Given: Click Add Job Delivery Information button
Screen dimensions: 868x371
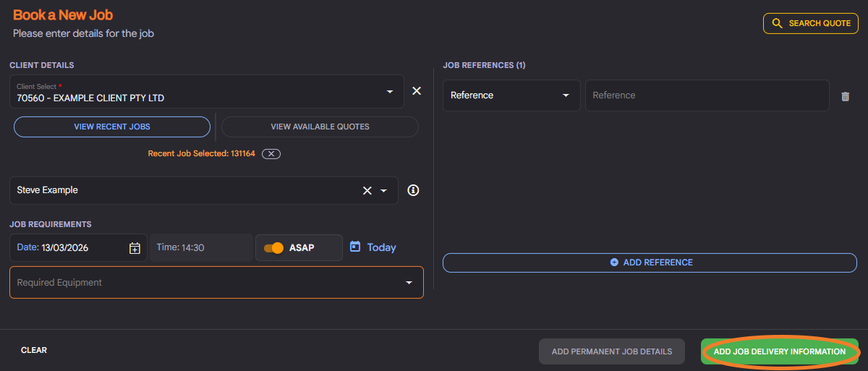Looking at the screenshot, I should click(780, 351).
